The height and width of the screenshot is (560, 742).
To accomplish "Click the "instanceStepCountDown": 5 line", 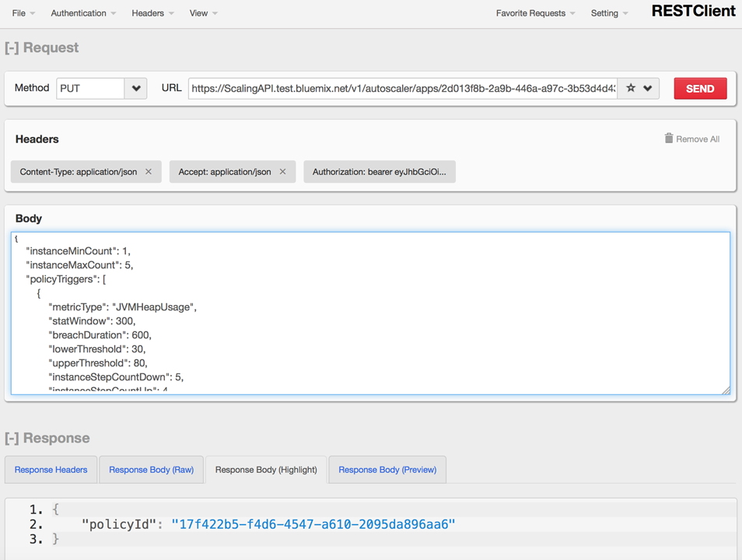I will point(116,377).
